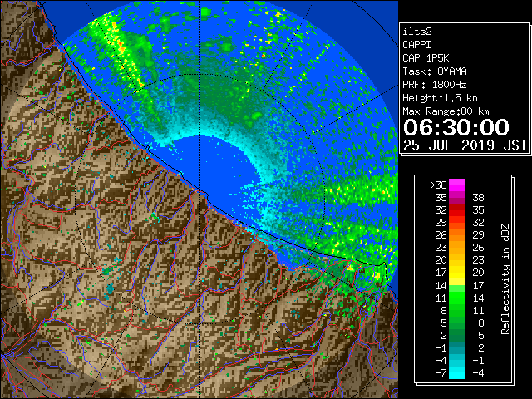
Task: Click the '-7' legend value
Action: [441, 373]
